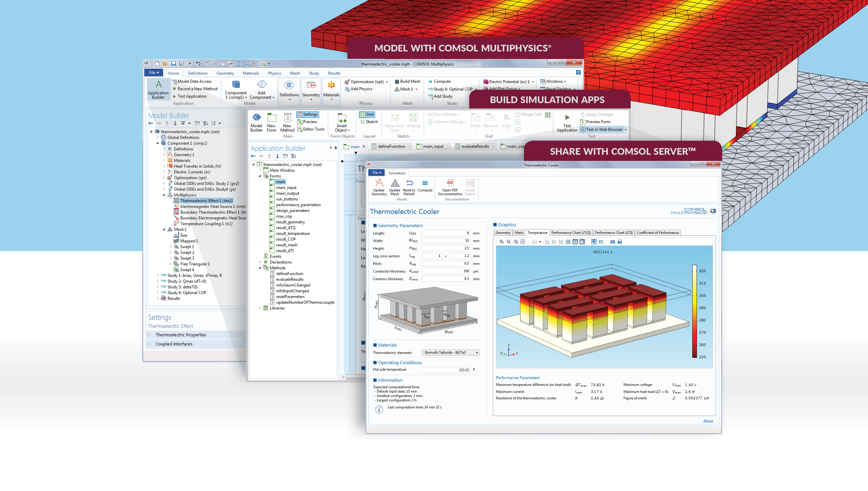This screenshot has width=868, height=491.
Task: Toggle Settings in Application Builder ribbon
Action: click(307, 114)
